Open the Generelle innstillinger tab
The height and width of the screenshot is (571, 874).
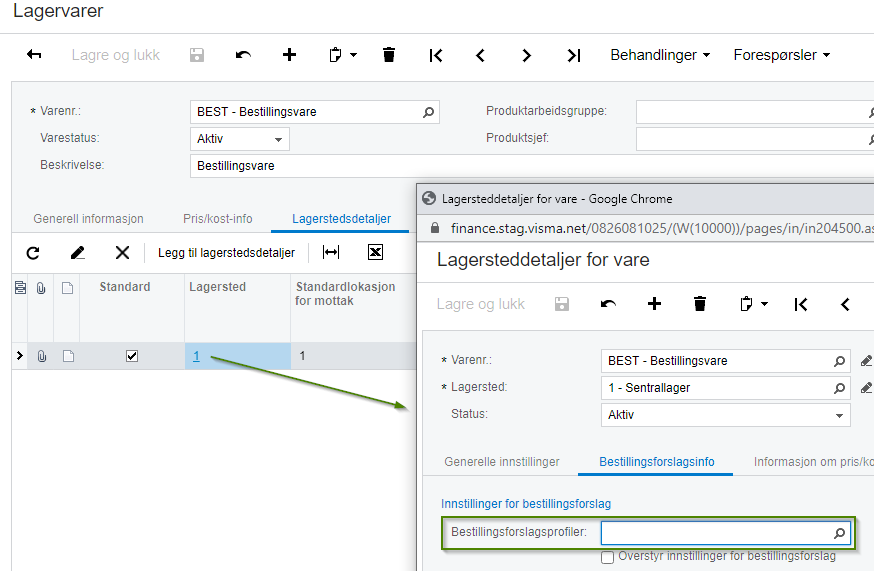point(502,462)
